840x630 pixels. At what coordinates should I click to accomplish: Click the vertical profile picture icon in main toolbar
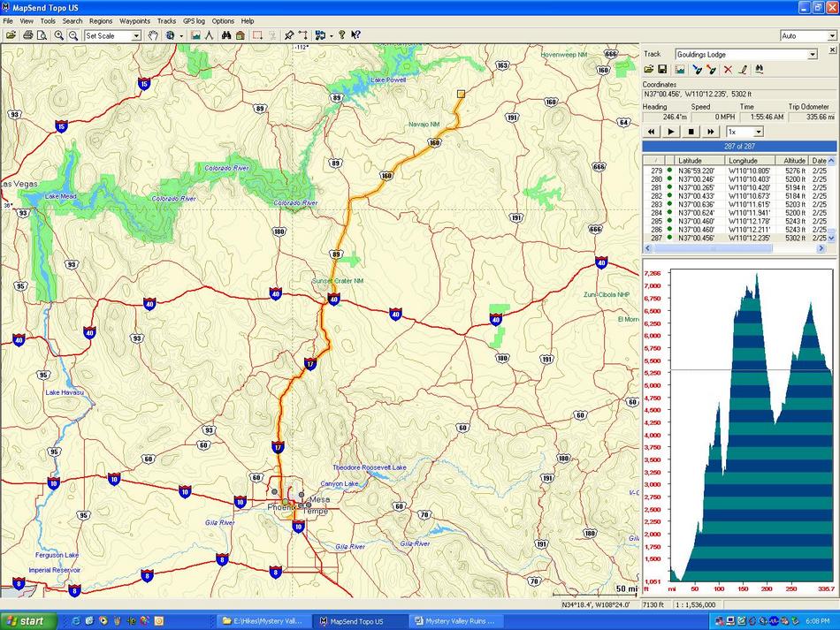[x=195, y=36]
